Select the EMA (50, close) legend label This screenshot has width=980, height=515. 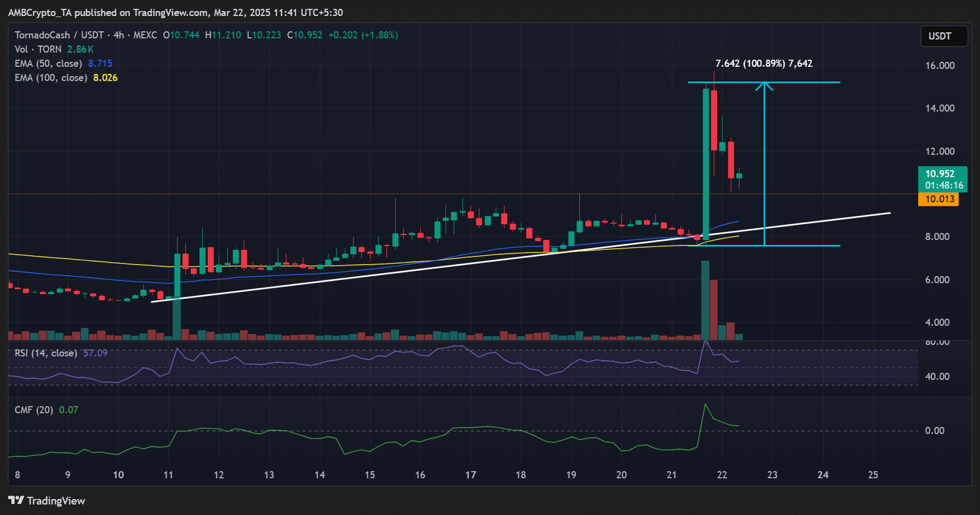coord(48,64)
